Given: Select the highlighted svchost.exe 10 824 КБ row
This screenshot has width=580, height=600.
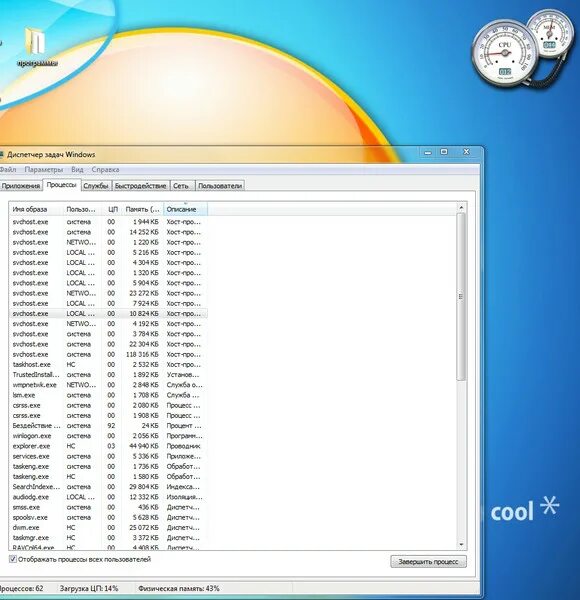Looking at the screenshot, I should pyautogui.click(x=108, y=313).
